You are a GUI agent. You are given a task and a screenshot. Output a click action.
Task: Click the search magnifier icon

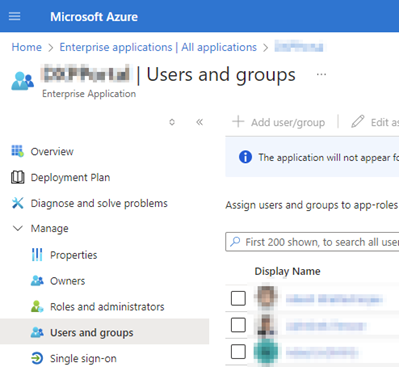point(235,241)
